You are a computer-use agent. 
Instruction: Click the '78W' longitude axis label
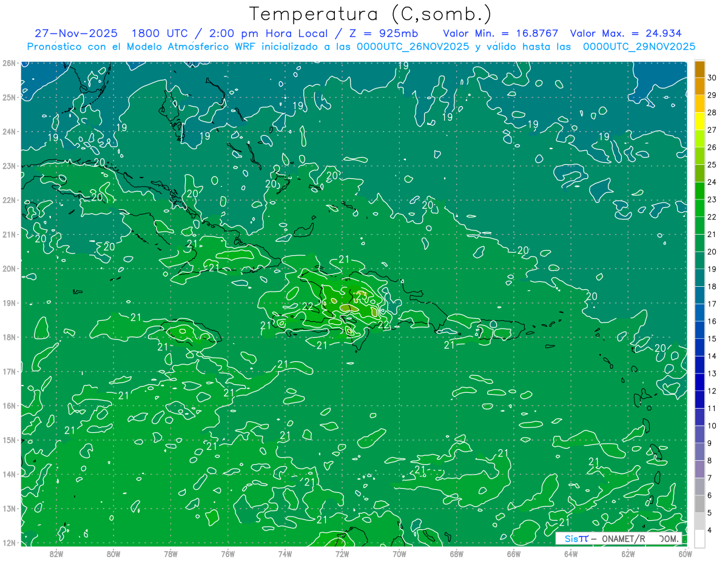[170, 554]
